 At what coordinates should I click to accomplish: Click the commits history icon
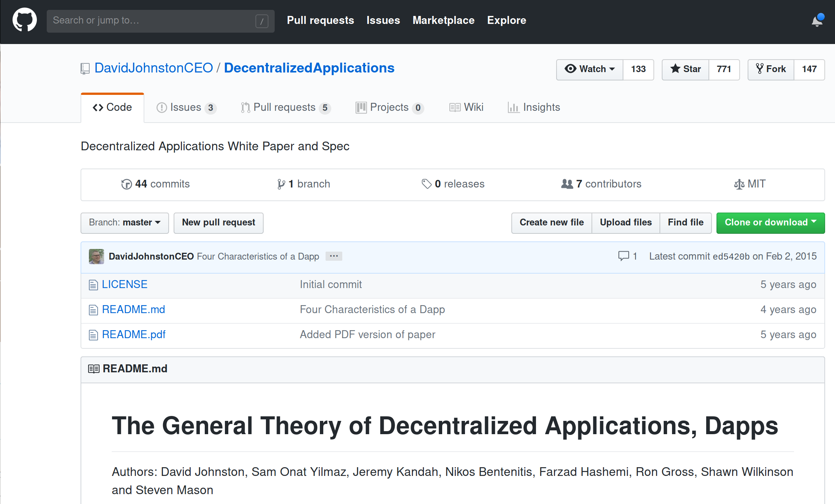[127, 184]
